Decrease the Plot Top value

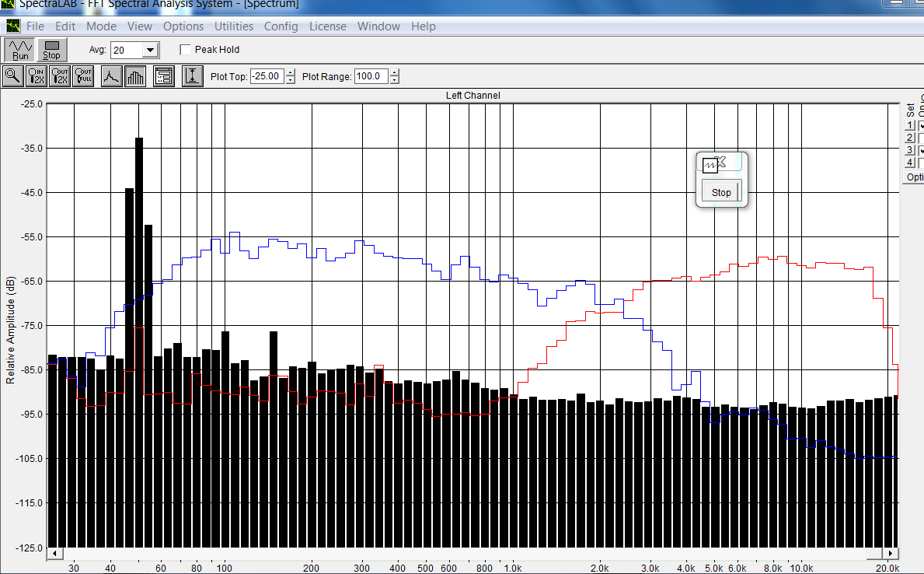pos(291,80)
